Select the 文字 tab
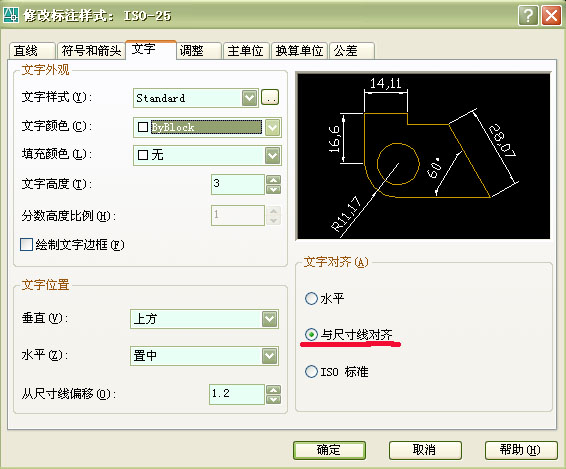The height and width of the screenshot is (469, 566). tap(151, 49)
